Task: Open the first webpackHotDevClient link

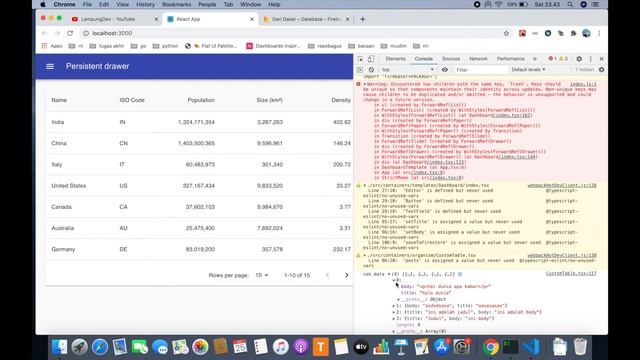Action: [x=562, y=185]
